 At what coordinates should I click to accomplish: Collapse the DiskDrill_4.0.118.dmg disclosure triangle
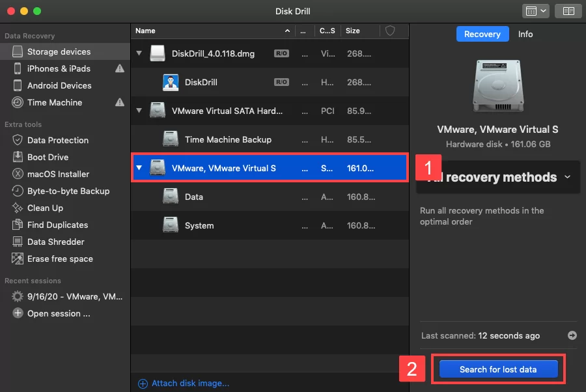coord(139,53)
